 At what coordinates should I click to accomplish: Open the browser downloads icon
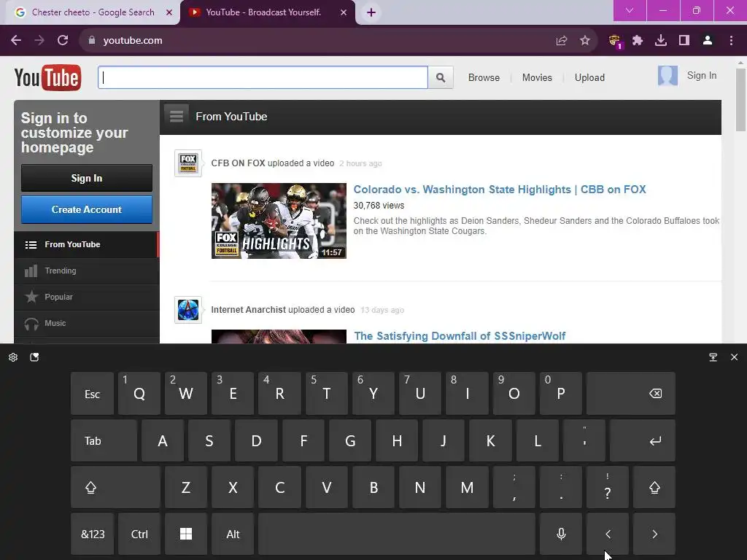click(x=661, y=41)
